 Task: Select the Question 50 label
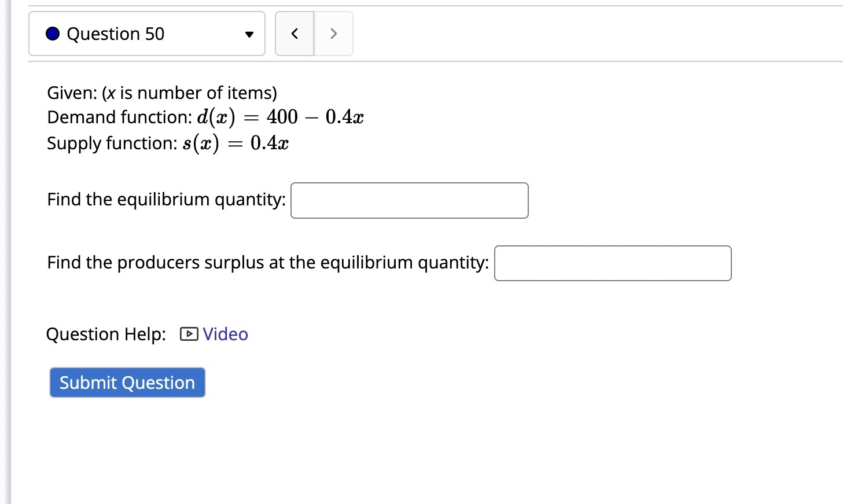pyautogui.click(x=116, y=34)
